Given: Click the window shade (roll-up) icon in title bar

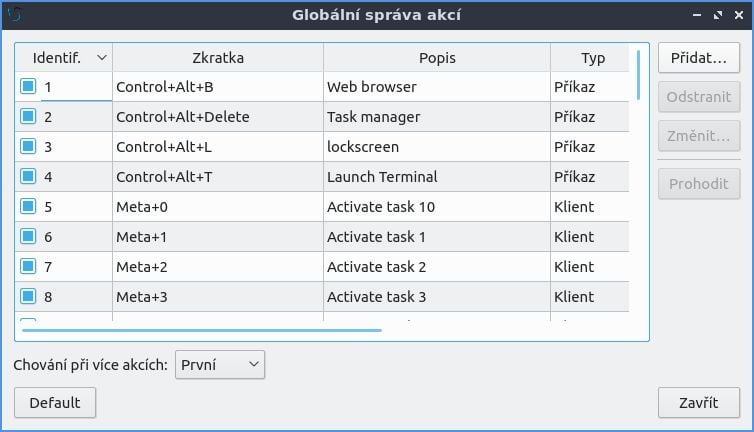Looking at the screenshot, I should click(698, 15).
